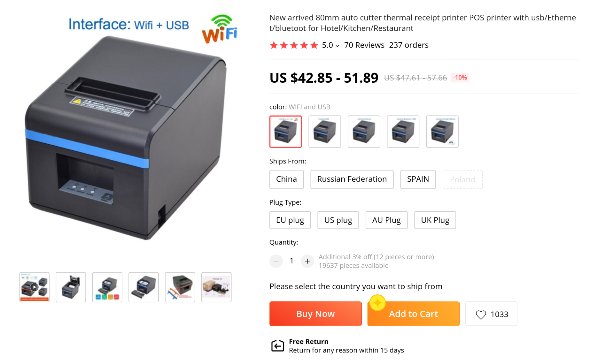Viewport: 590px width, 364px height.
Task: Add item to wishlist heart icon
Action: 481,315
